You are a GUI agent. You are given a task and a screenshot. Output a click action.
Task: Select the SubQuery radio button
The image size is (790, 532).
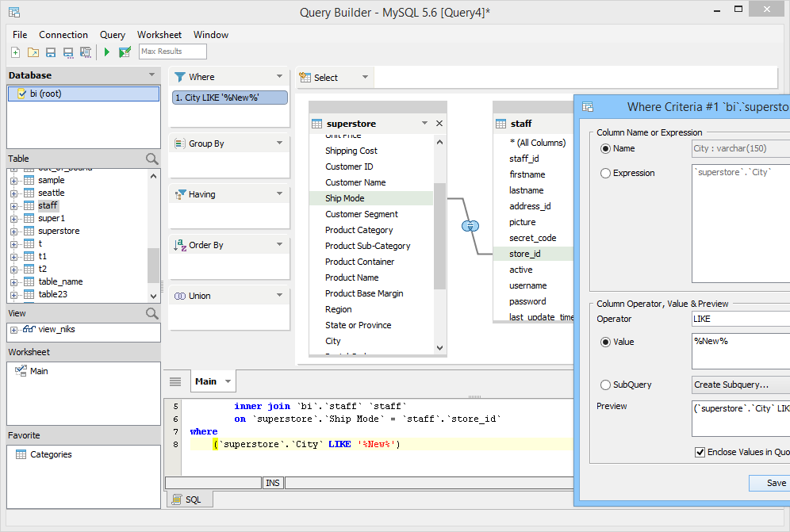pos(606,385)
